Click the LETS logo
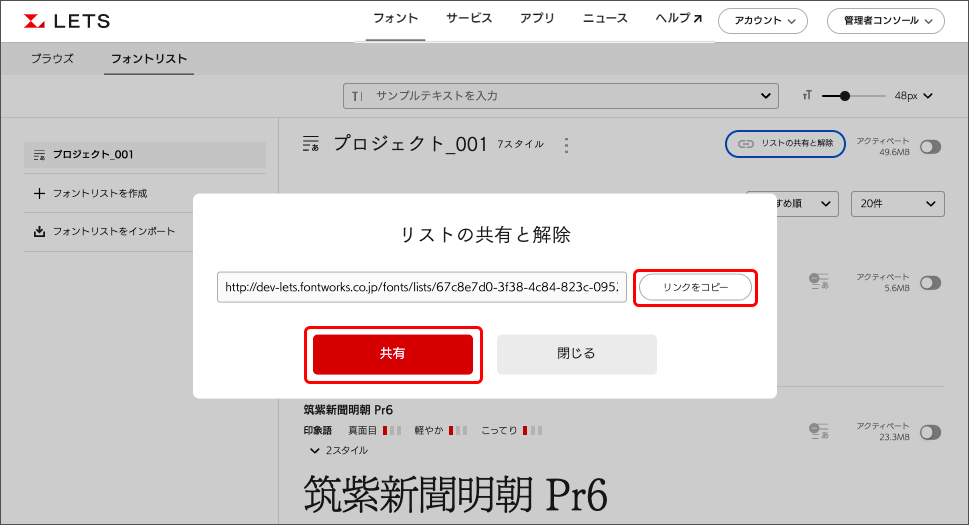 pyautogui.click(x=67, y=21)
